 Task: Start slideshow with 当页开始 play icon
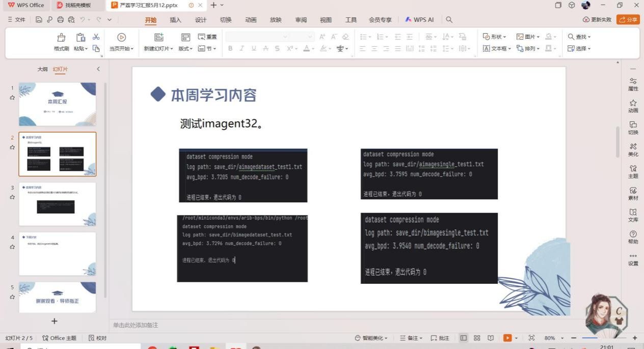[121, 37]
